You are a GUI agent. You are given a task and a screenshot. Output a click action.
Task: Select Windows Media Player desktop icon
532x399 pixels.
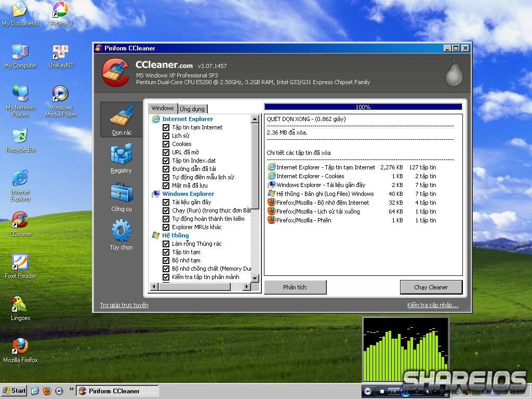61,101
